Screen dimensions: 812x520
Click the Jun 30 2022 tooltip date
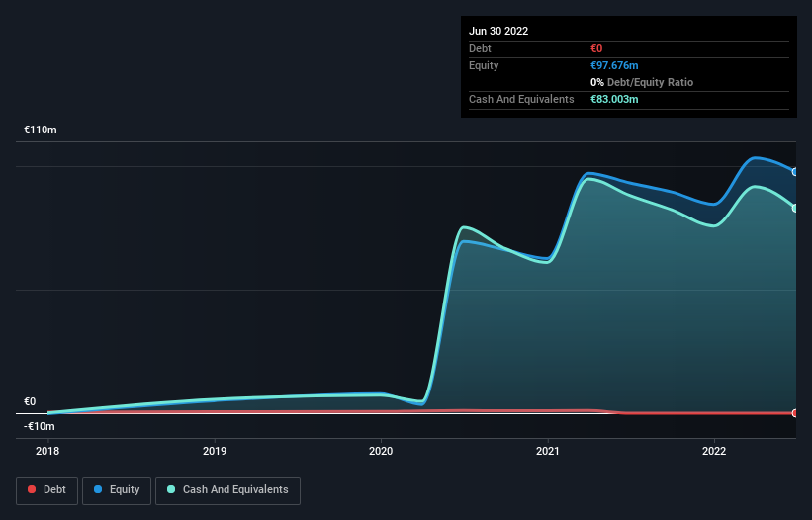click(498, 31)
